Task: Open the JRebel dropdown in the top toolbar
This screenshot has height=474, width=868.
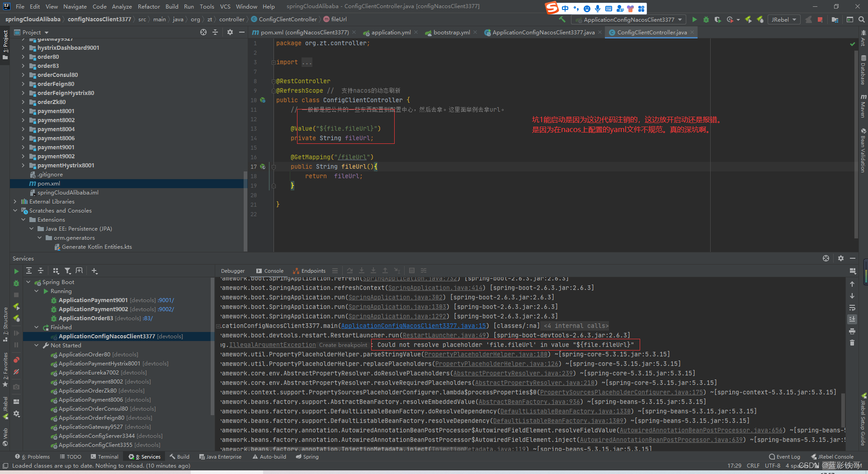Action: [784, 19]
